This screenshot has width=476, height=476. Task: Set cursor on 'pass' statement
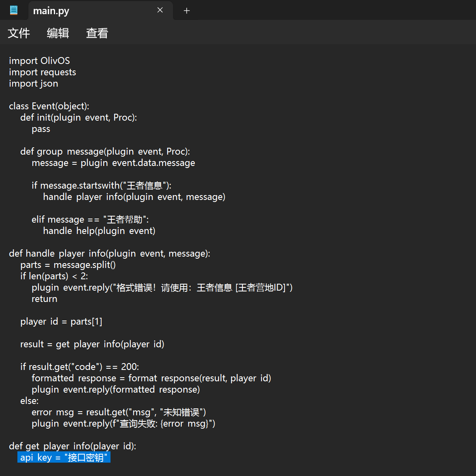pos(41,129)
